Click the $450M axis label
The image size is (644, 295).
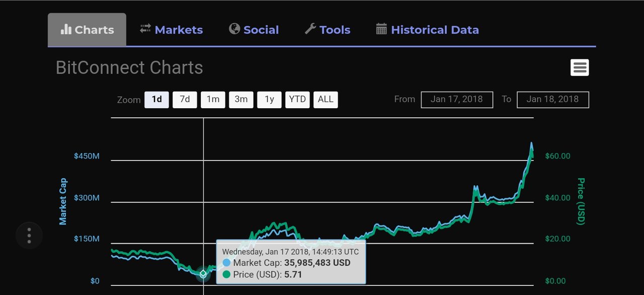pos(87,156)
